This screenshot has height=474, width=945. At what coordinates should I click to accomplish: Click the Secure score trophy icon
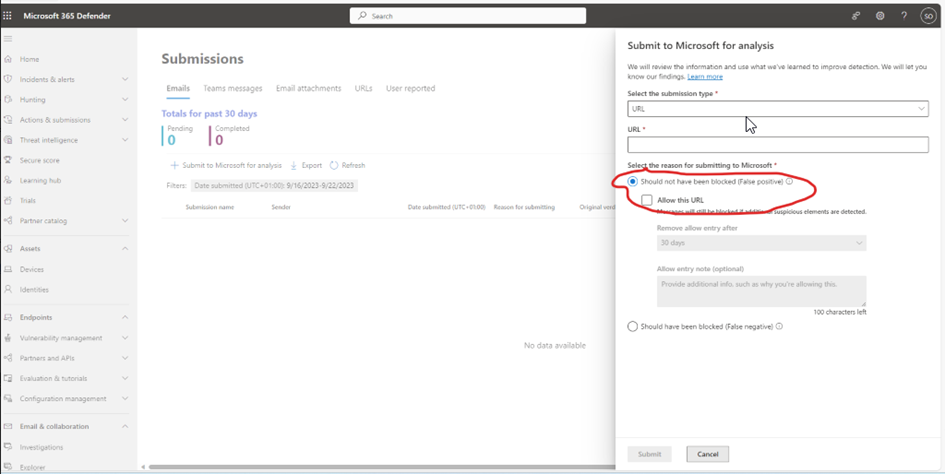coord(8,160)
